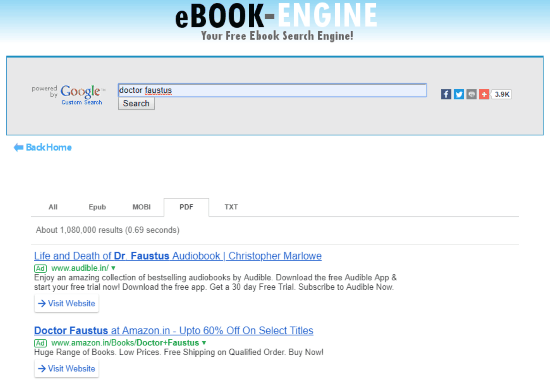Click the Facebook share icon
The image size is (550, 388).
tap(446, 94)
